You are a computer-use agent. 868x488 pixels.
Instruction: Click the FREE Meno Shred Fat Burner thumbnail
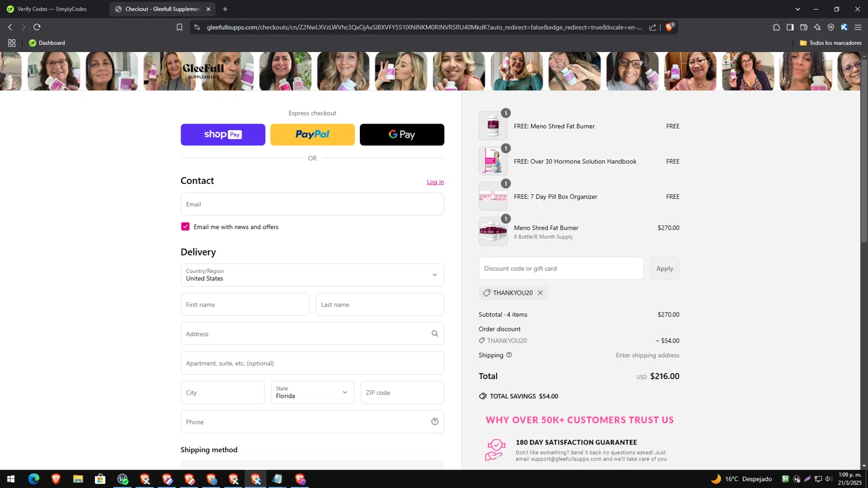(x=493, y=125)
